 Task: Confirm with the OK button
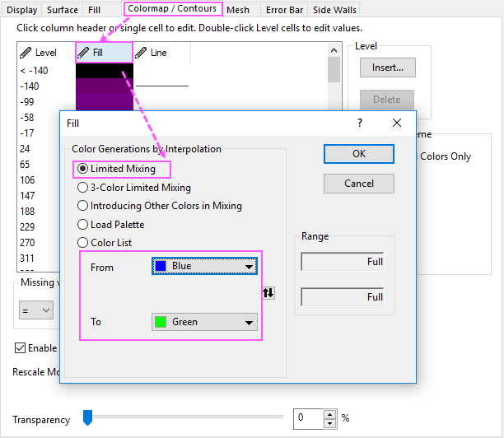pos(359,154)
